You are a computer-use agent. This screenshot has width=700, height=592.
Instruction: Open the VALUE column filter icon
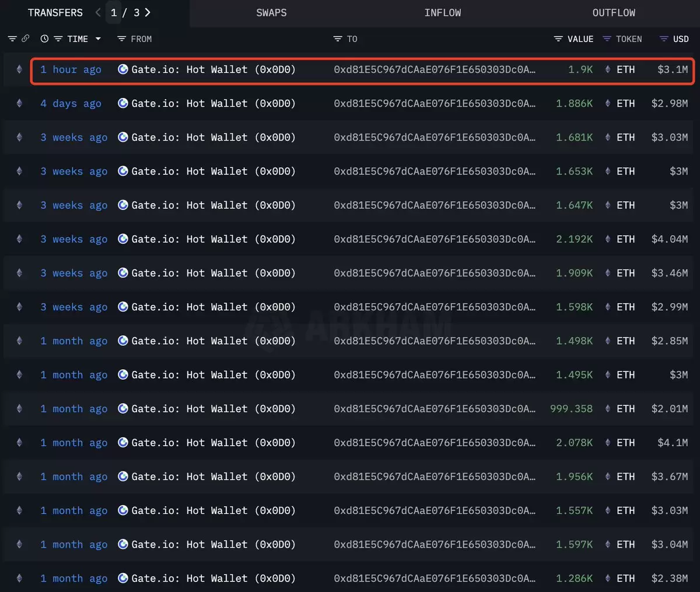click(x=558, y=38)
